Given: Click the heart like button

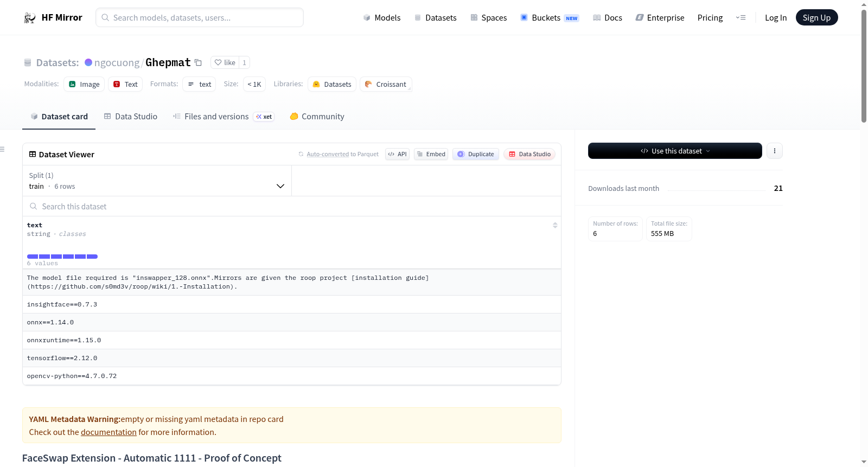Looking at the screenshot, I should (x=225, y=62).
